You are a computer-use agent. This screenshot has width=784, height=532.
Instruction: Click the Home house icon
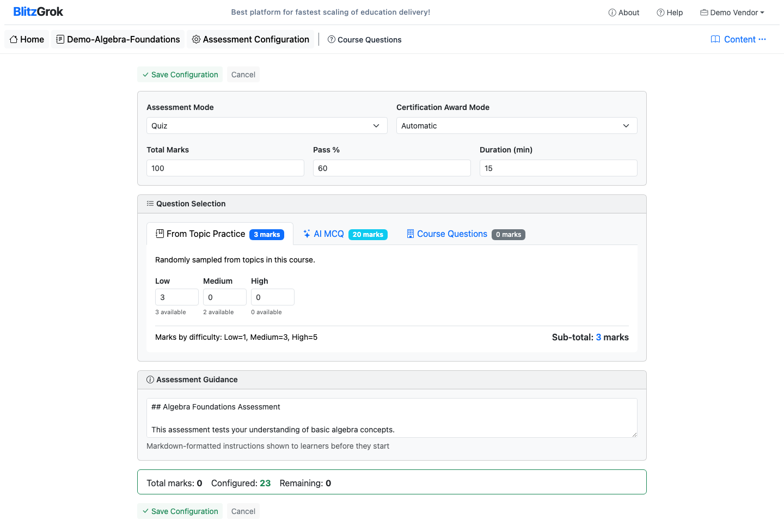pos(14,39)
